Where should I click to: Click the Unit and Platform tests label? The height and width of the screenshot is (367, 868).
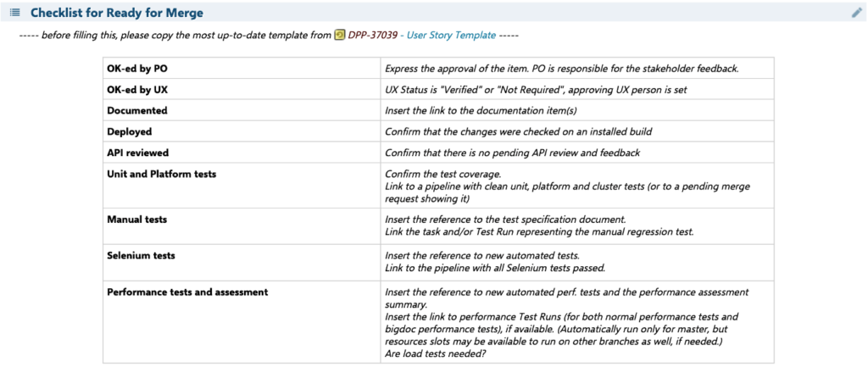(x=162, y=174)
